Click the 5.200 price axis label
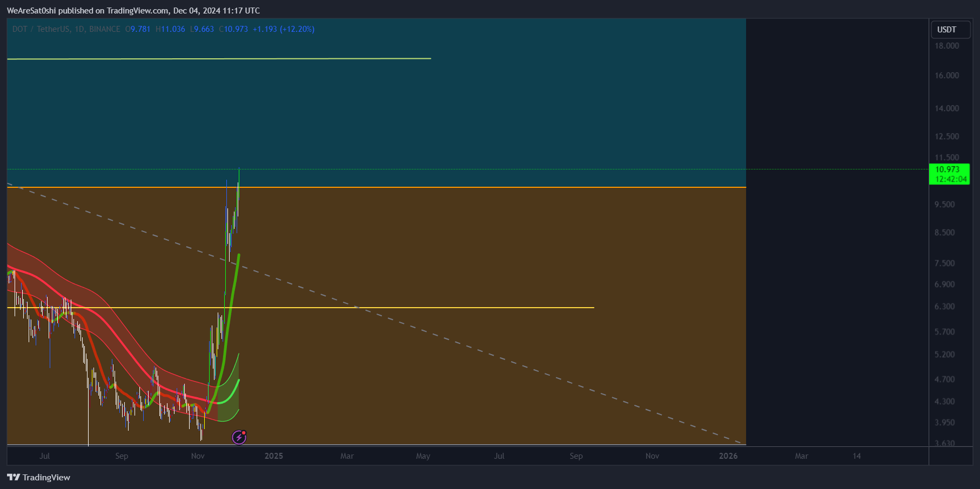Screen dimensions: 980x489 coord(945,355)
